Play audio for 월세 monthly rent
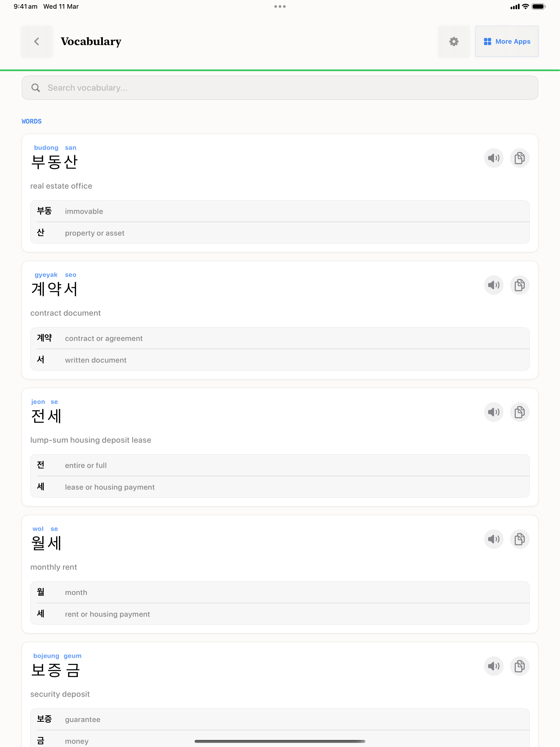This screenshot has width=560, height=747. point(494,539)
